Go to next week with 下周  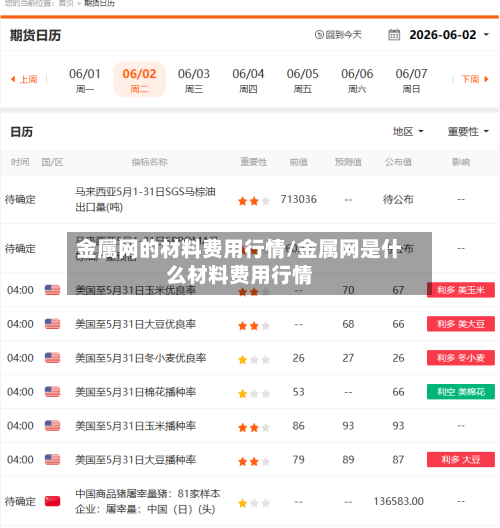click(x=475, y=79)
